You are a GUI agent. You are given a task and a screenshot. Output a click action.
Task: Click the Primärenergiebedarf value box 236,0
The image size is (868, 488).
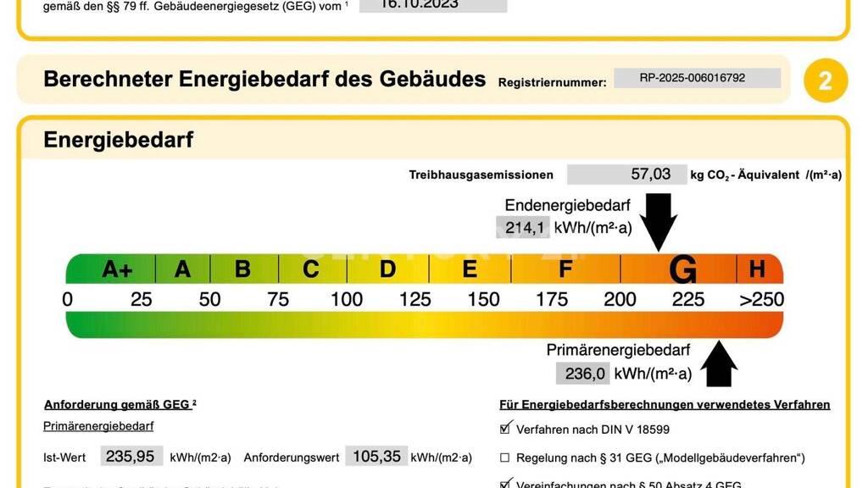click(x=582, y=374)
